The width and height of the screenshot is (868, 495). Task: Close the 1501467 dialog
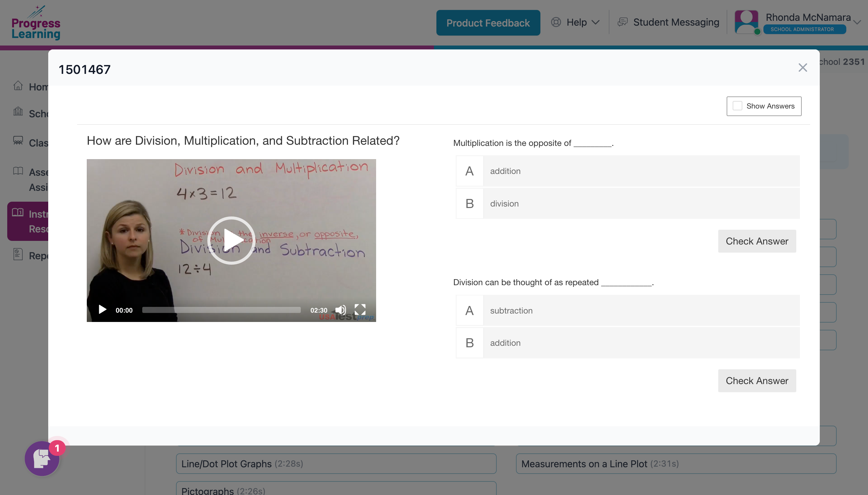pos(803,68)
